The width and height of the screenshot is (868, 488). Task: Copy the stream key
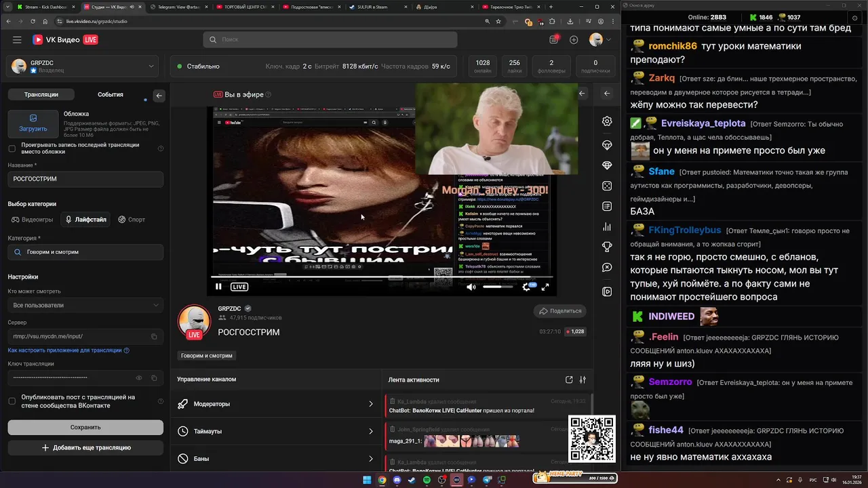pos(154,378)
